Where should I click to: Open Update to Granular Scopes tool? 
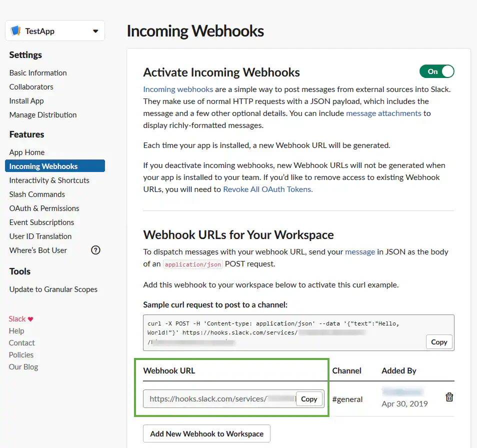point(53,289)
